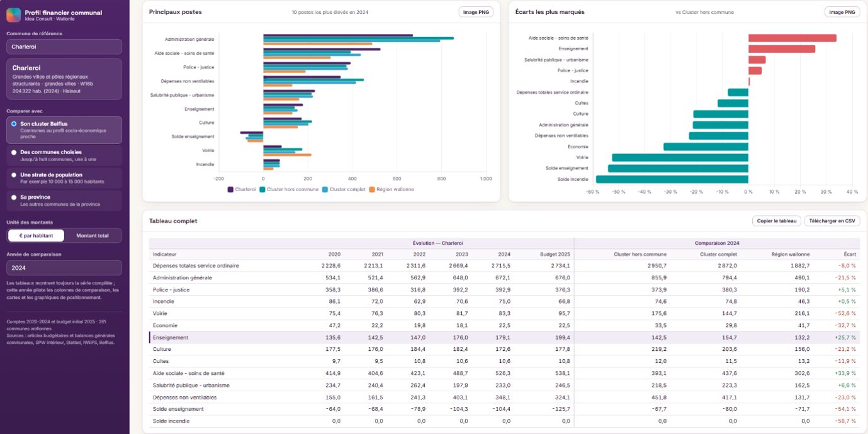This screenshot has height=434, width=868.
Task: Click the "Dépenses totales service ordinaire" table row label
Action: 196,266
